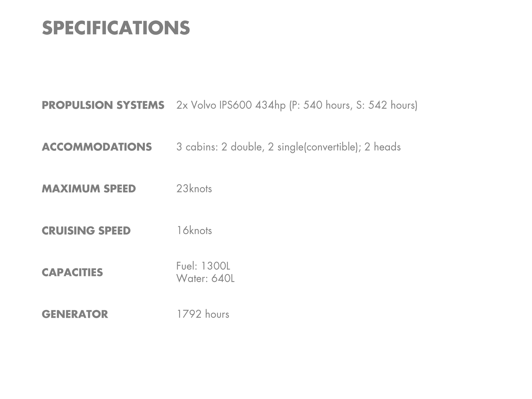
Task: Click the '2x Volvo' text
Action: point(196,105)
